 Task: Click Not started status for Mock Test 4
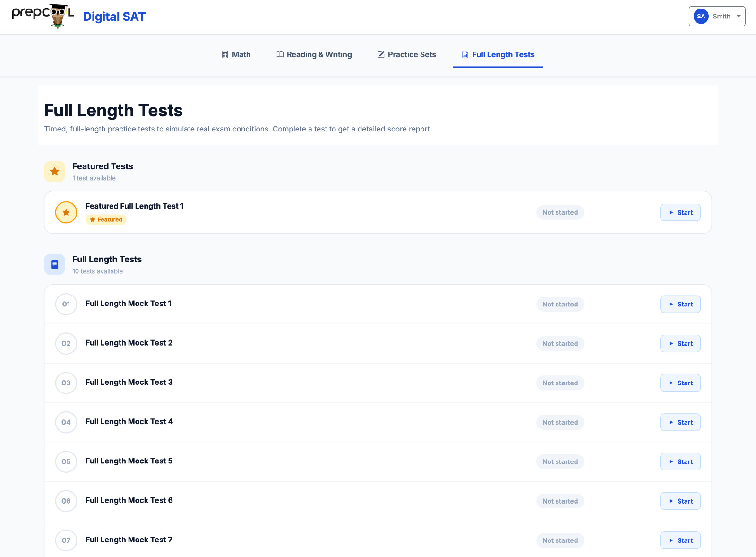pos(560,422)
